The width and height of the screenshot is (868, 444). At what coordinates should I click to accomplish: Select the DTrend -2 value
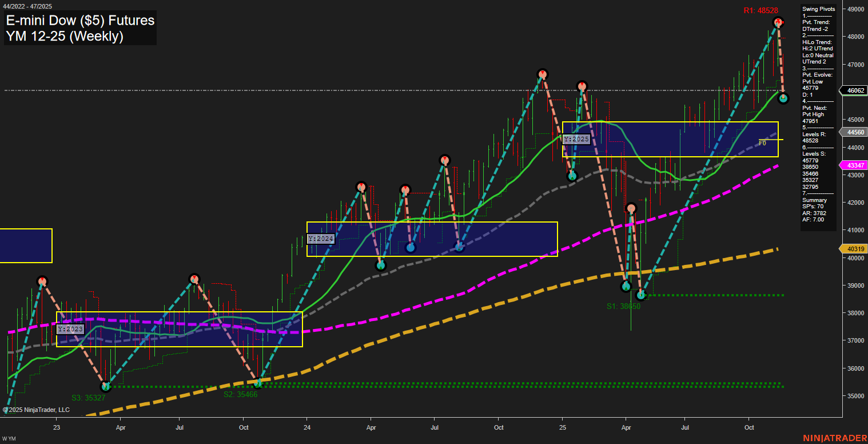point(816,29)
